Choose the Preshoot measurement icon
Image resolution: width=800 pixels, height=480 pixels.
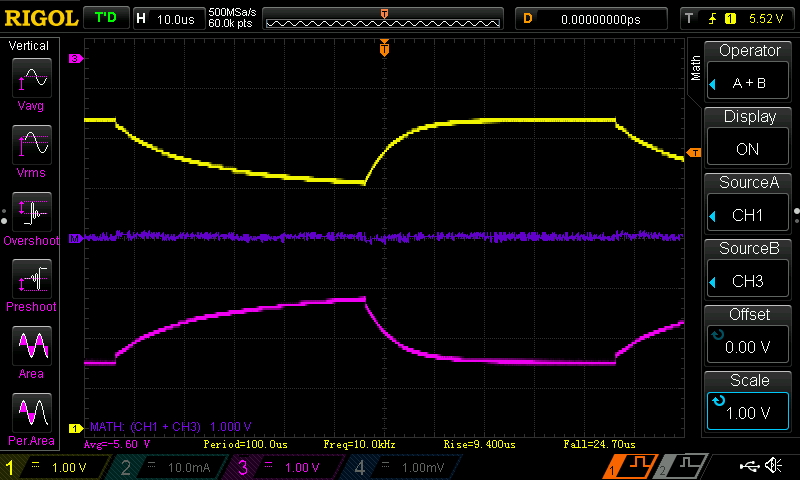pos(33,285)
